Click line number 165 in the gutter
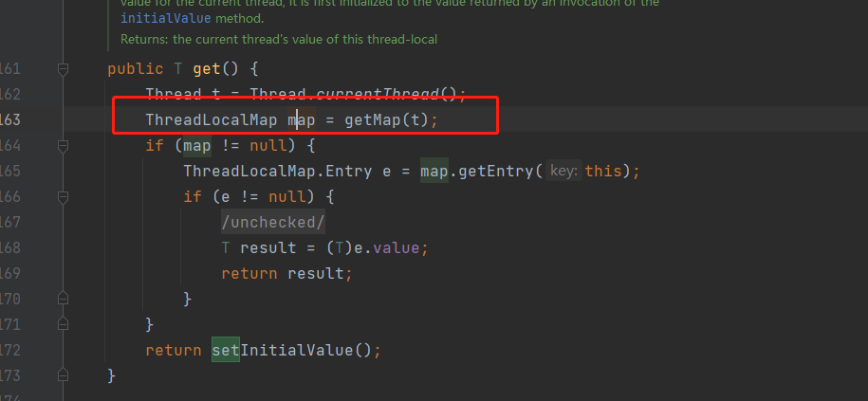 pyautogui.click(x=9, y=172)
